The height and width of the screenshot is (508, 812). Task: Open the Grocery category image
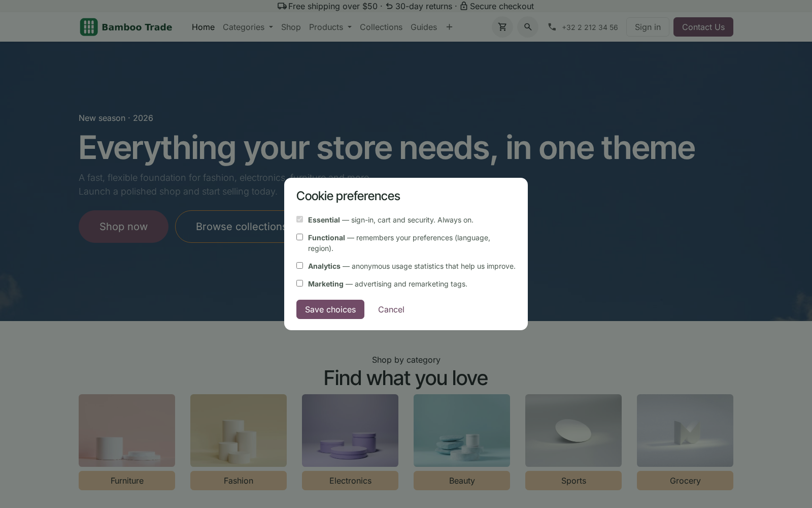[685, 430]
